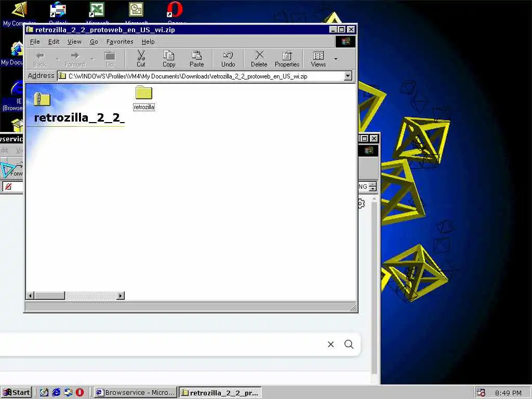This screenshot has height=399, width=532.
Task: Maximize the Browservice window behind
Action: point(364,138)
